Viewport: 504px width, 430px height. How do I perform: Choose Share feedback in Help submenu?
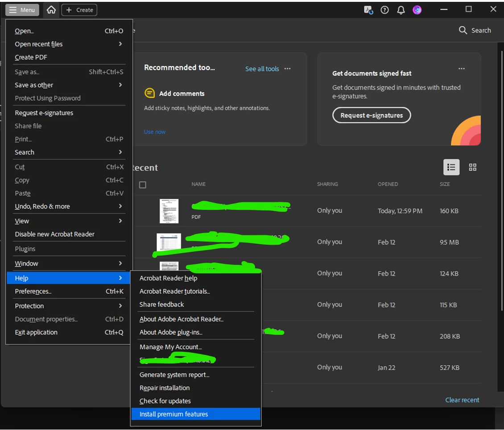point(196,305)
